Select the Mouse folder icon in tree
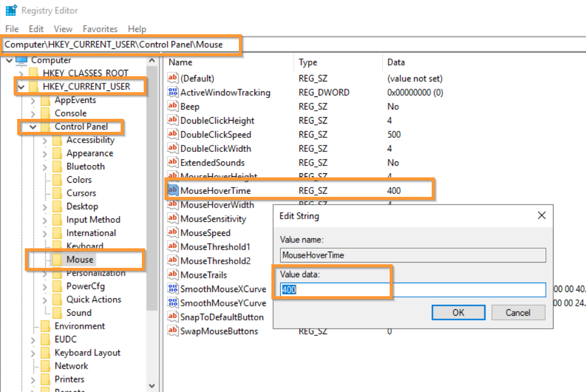 click(x=57, y=260)
